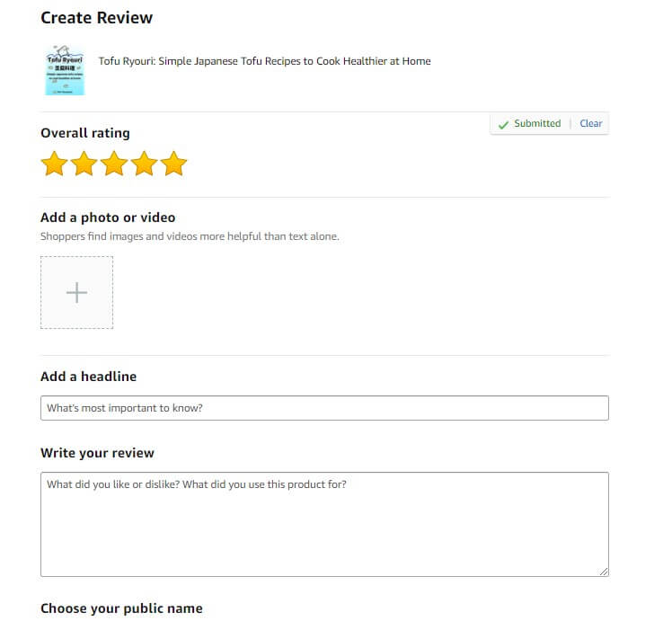672x621 pixels.
Task: Click the Choose your public name heading
Action: point(121,608)
